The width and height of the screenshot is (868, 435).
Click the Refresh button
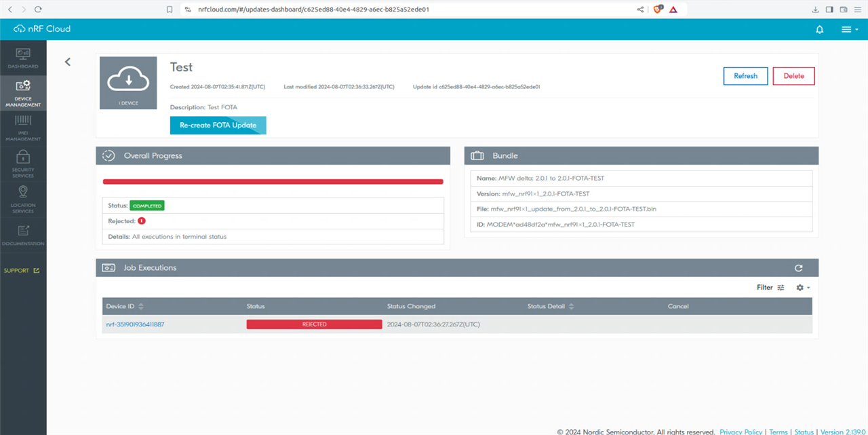tap(745, 76)
